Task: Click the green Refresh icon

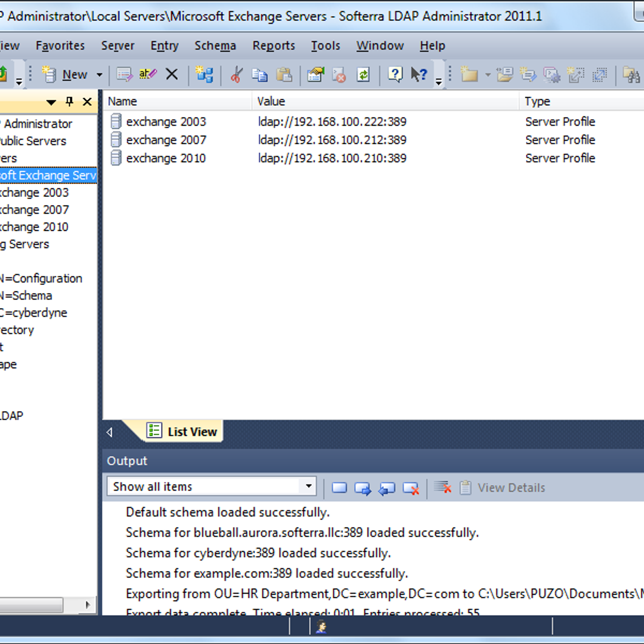Action: [363, 75]
